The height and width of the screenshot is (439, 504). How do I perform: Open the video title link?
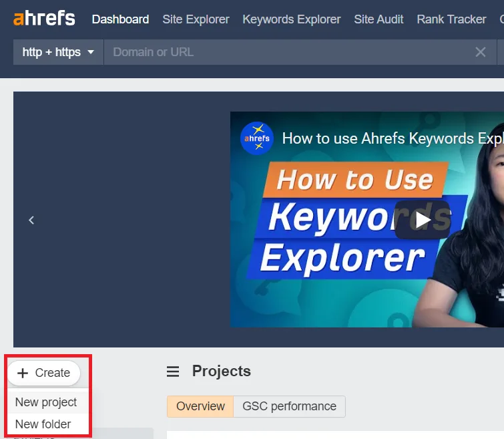393,139
